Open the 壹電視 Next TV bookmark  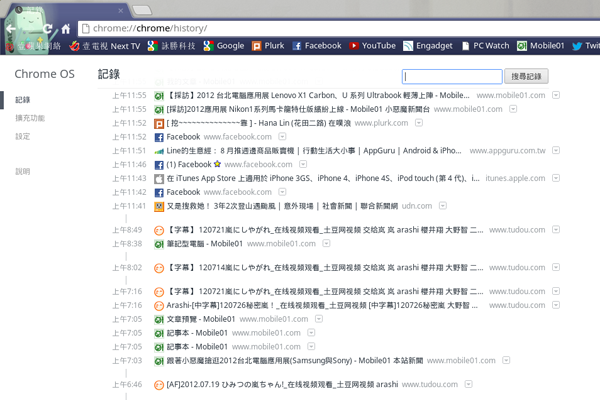pyautogui.click(x=105, y=46)
